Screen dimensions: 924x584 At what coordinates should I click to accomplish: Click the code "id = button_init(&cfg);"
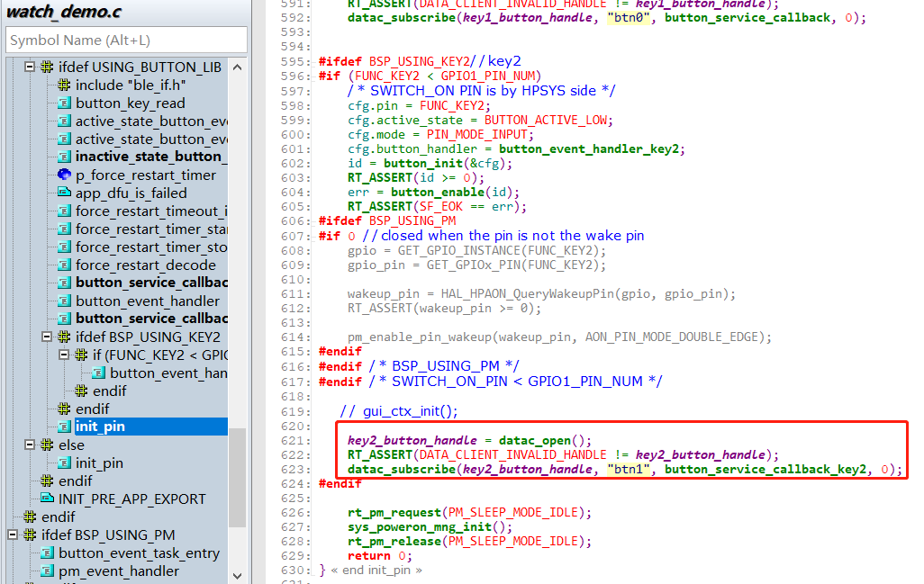pyautogui.click(x=430, y=164)
